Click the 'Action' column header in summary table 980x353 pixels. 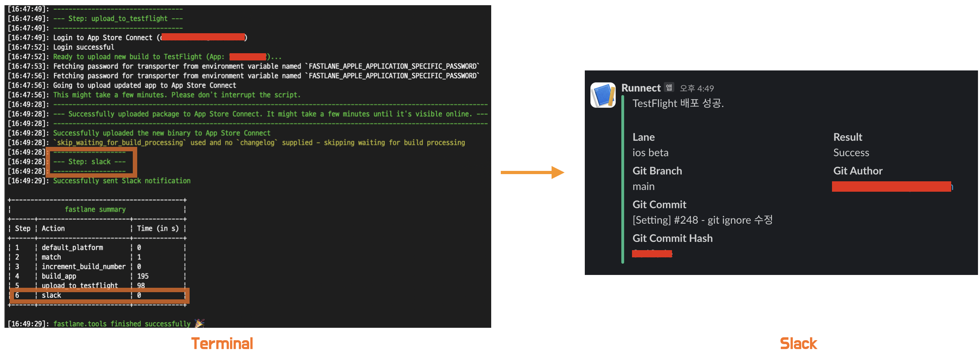[53, 229]
